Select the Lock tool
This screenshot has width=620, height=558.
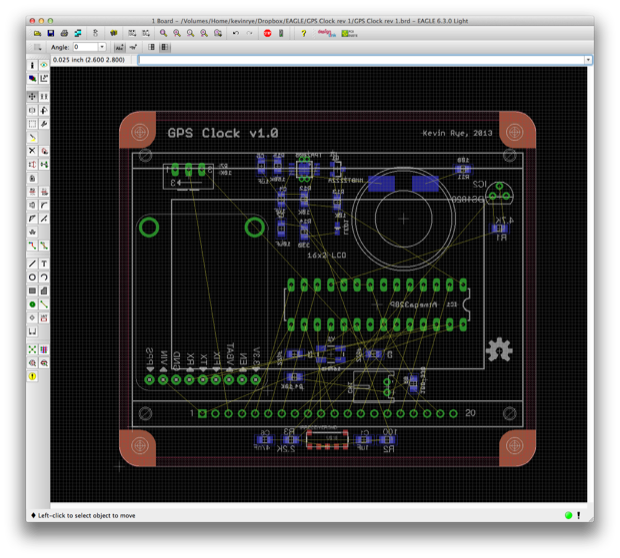click(32, 178)
